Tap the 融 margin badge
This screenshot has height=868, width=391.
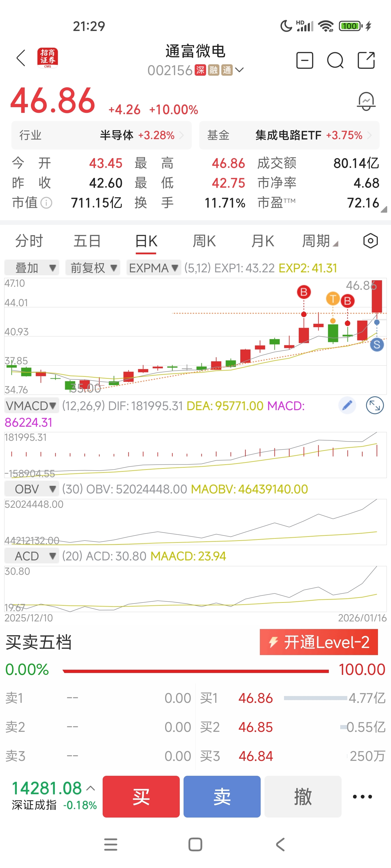click(213, 70)
